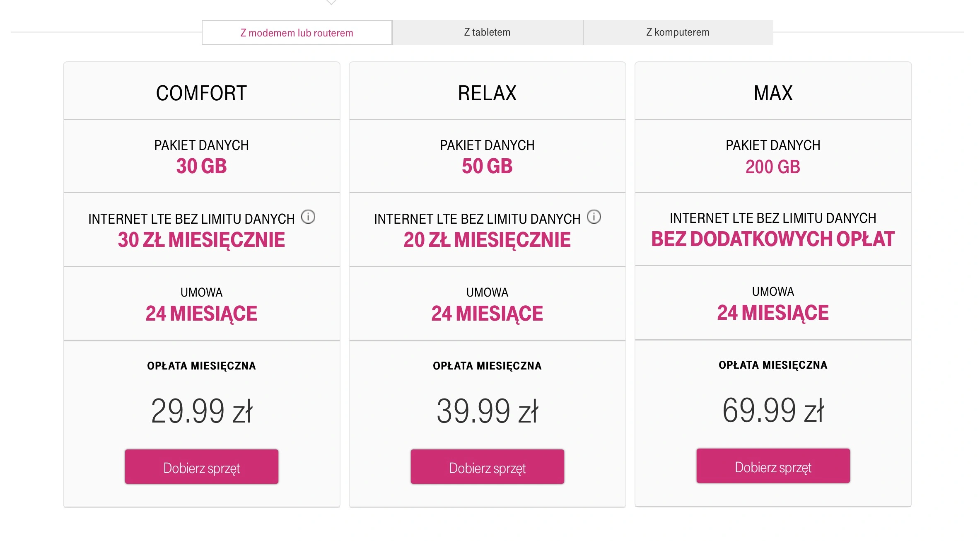The width and height of the screenshot is (980, 541).
Task: Switch to the Z tabletem tab
Action: point(488,32)
